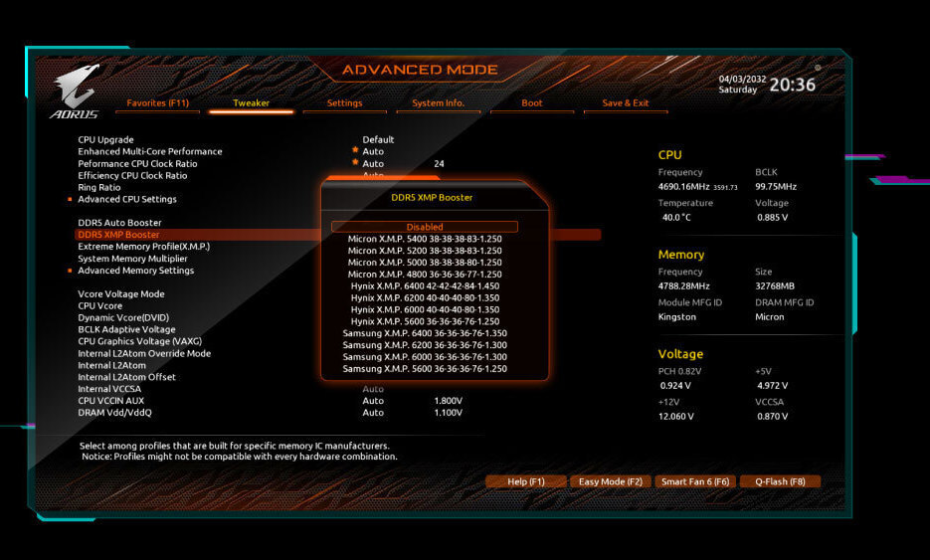Launch Q-Flash (F8)

tap(780, 481)
